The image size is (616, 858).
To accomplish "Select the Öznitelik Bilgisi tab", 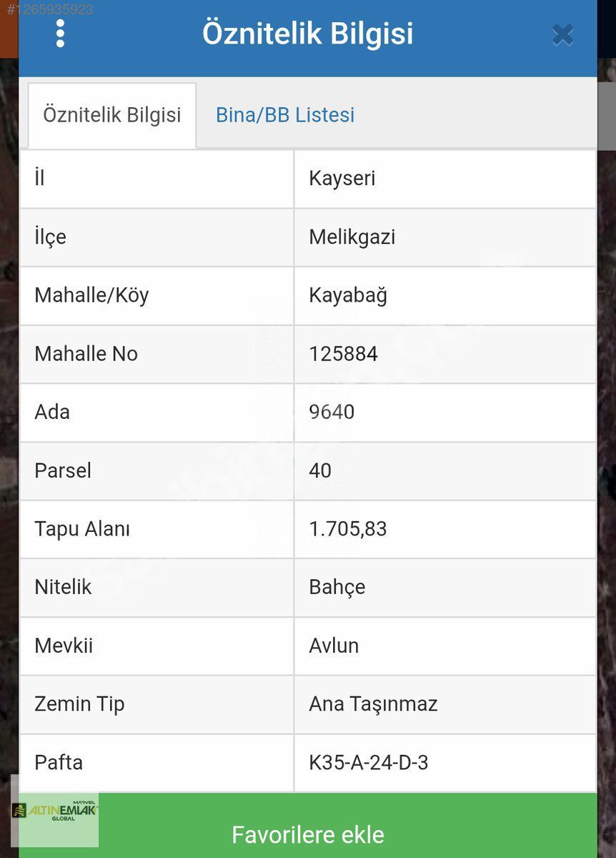I will tap(112, 115).
